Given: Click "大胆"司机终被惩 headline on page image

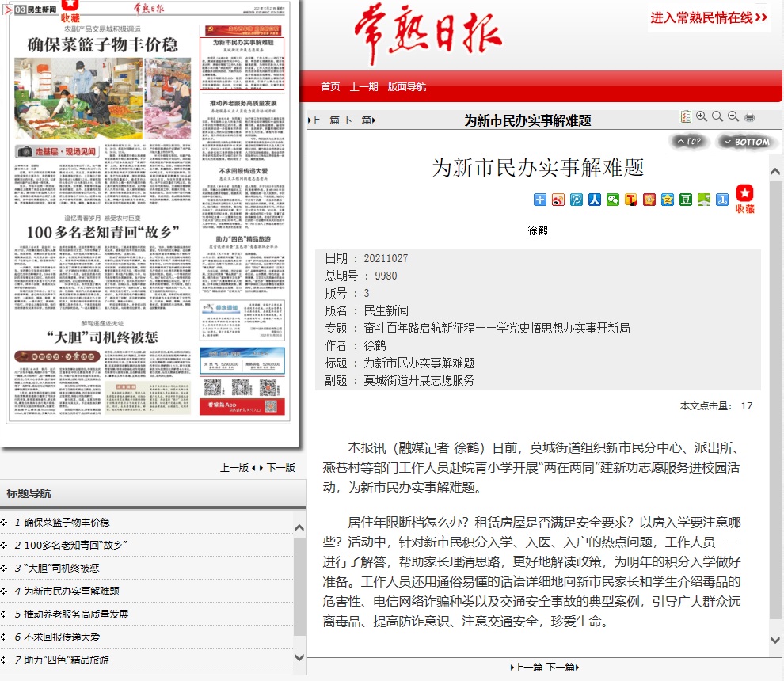Looking at the screenshot, I should point(102,337).
